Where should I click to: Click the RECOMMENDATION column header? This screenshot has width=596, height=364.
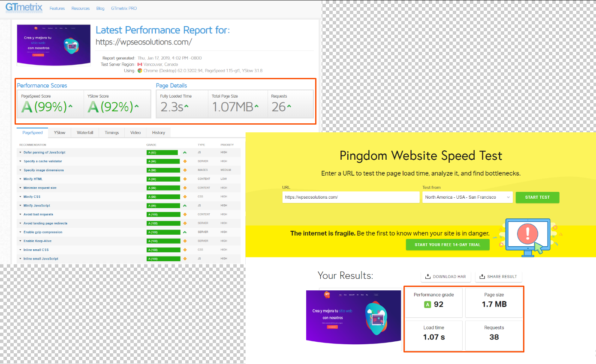33,145
